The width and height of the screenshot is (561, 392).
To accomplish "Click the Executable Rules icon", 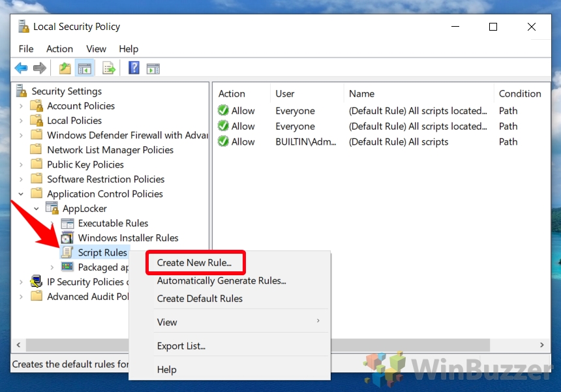I will 67,223.
